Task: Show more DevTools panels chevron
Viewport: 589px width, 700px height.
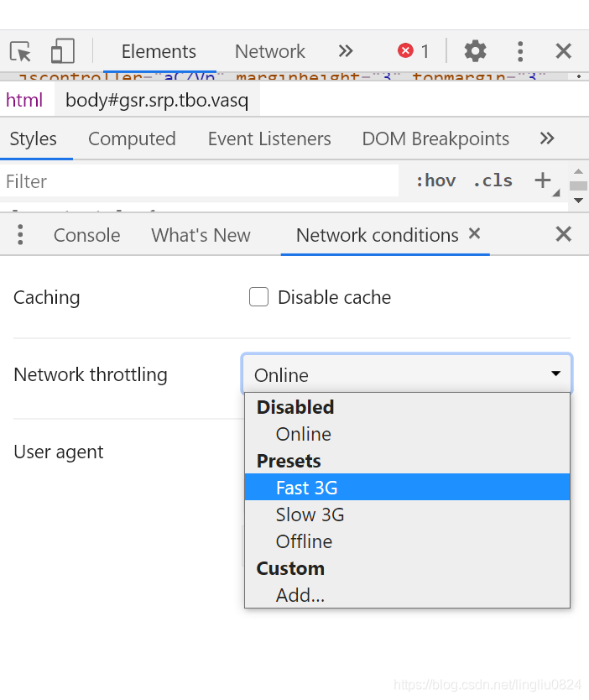Action: point(346,51)
